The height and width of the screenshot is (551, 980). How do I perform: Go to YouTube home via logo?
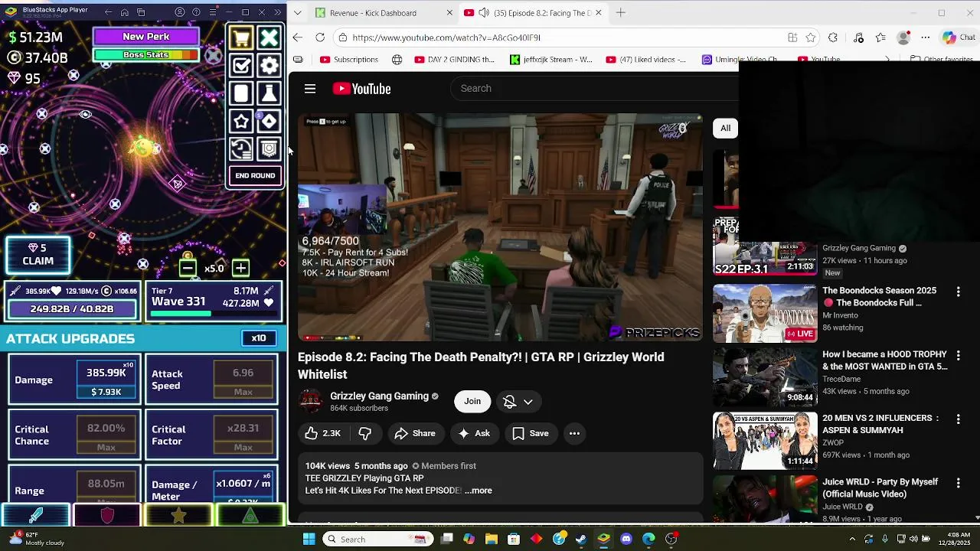pyautogui.click(x=361, y=89)
